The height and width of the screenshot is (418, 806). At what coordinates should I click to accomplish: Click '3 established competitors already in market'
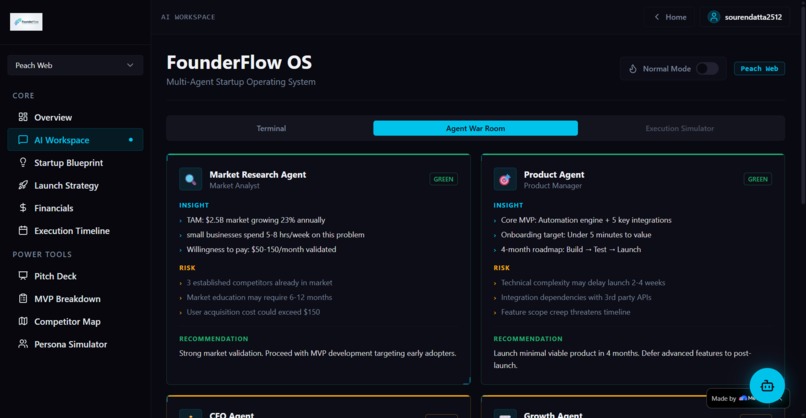(x=259, y=282)
